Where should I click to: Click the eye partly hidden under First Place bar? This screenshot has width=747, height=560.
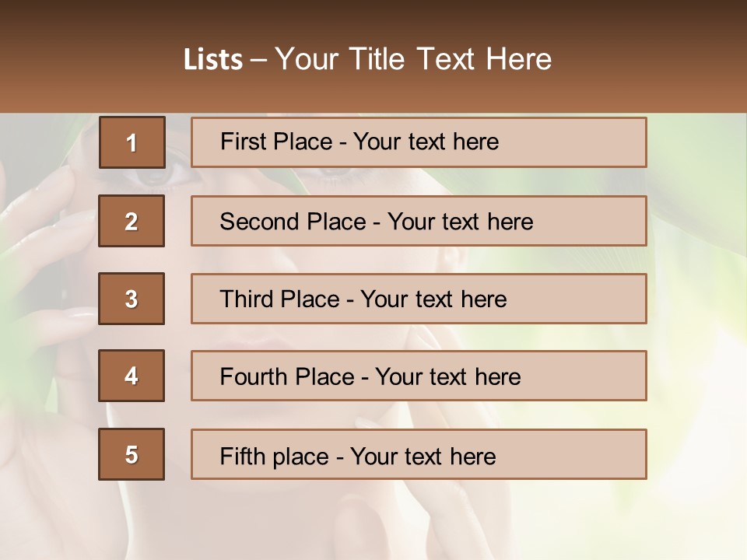(x=334, y=177)
